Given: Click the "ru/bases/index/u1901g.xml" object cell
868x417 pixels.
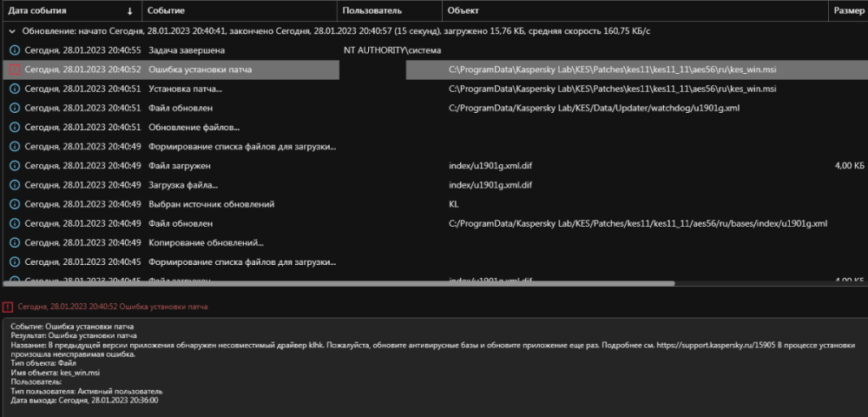Looking at the screenshot, I should [x=638, y=224].
